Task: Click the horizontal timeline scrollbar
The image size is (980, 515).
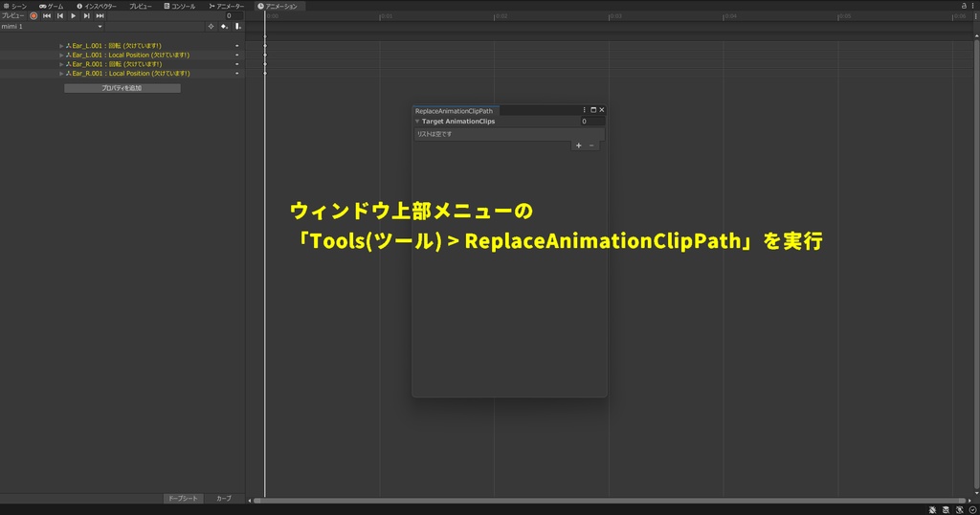Action: pos(610,500)
